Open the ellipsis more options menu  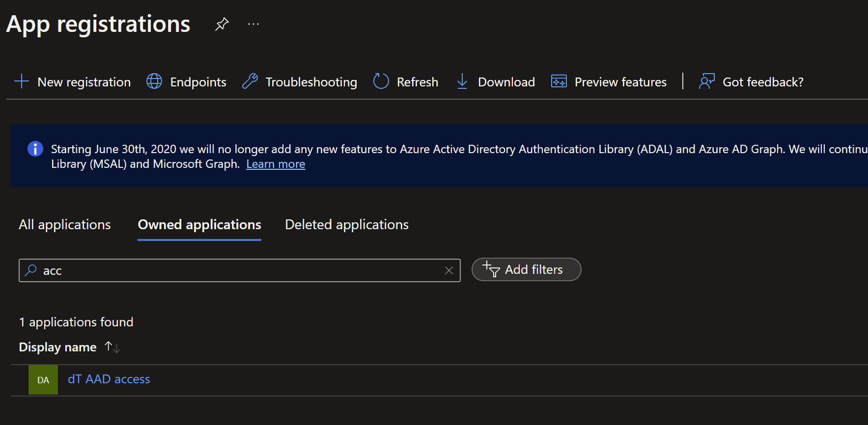pos(253,24)
